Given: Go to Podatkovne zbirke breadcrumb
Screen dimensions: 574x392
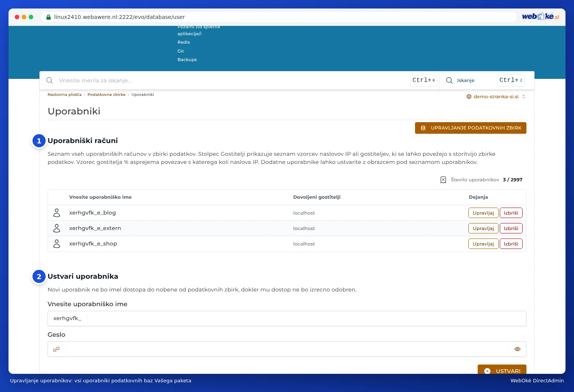Looking at the screenshot, I should pos(106,95).
